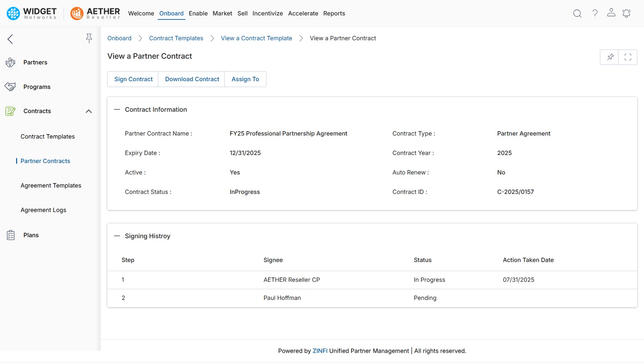This screenshot has width=644, height=363.
Task: Collapse the Contracts section in the sidebar
Action: click(89, 111)
